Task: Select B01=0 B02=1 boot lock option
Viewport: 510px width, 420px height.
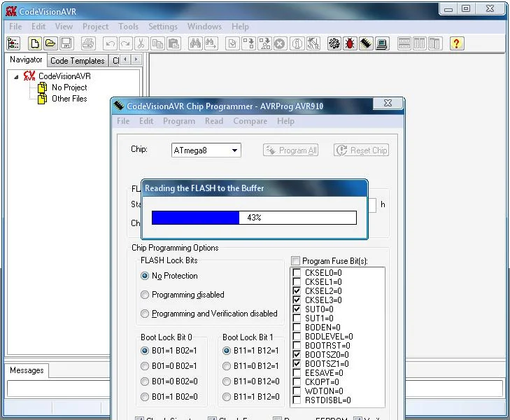Action: [x=145, y=366]
